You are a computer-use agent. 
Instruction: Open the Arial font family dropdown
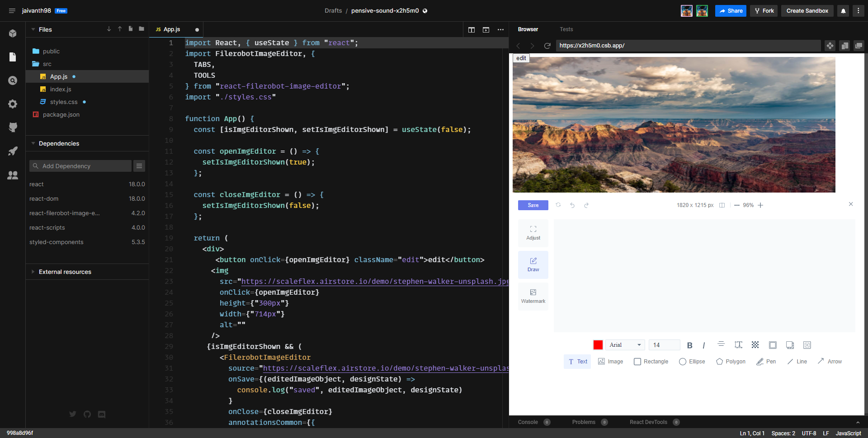click(625, 345)
